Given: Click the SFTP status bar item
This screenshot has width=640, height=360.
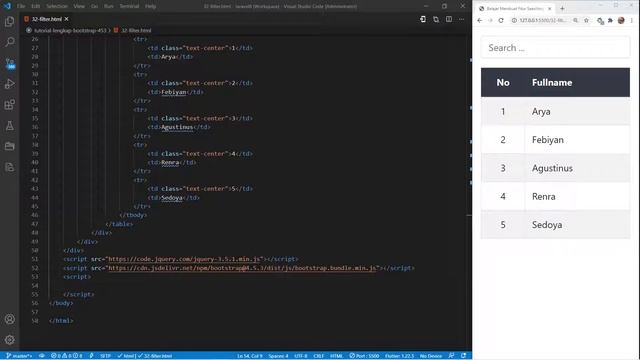Looking at the screenshot, I should tap(105, 356).
